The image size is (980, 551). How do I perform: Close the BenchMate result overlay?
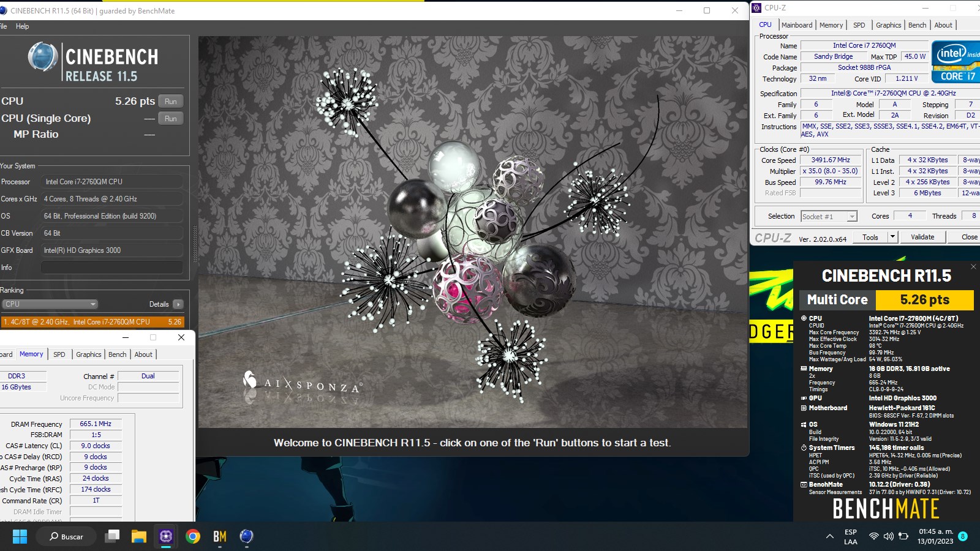[x=973, y=267]
